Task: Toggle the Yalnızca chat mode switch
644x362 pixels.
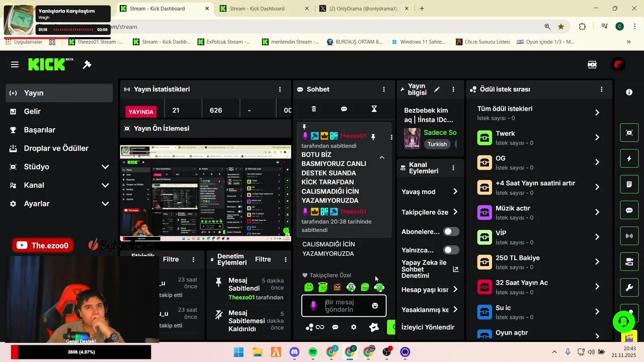Action: click(451, 250)
